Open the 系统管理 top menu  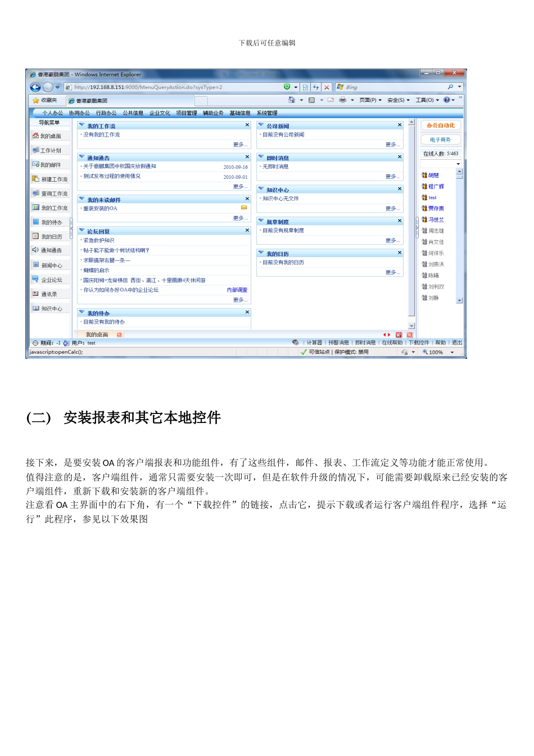coord(267,113)
